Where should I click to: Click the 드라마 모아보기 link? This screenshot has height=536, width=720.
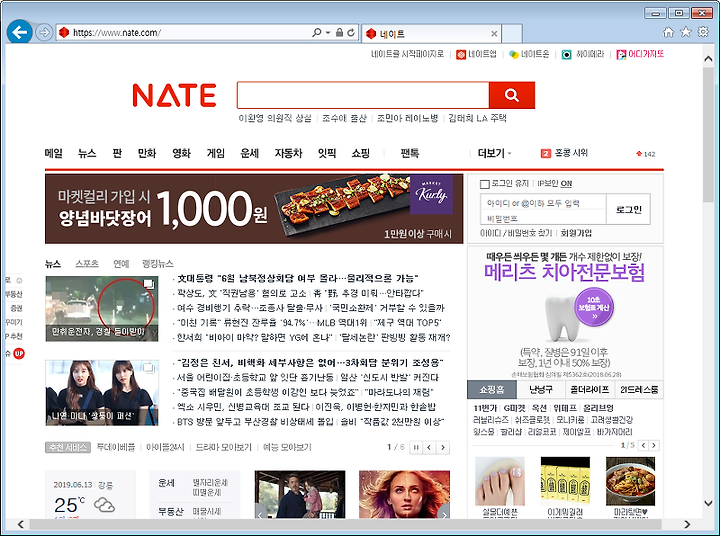pos(224,447)
